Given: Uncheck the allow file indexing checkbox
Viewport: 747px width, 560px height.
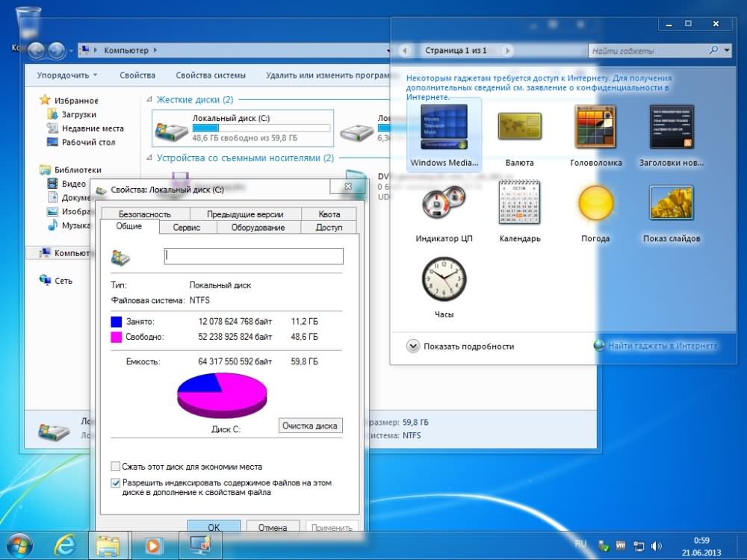Looking at the screenshot, I should [x=116, y=483].
